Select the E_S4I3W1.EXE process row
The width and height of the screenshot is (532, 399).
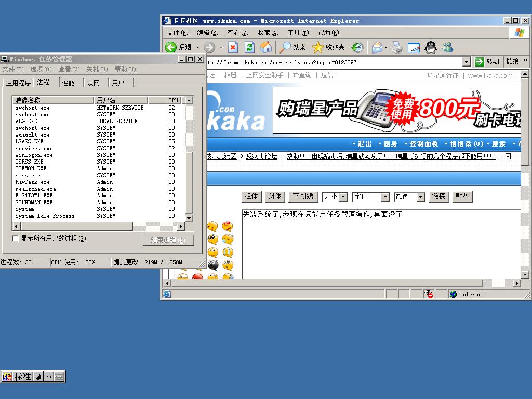click(x=34, y=196)
